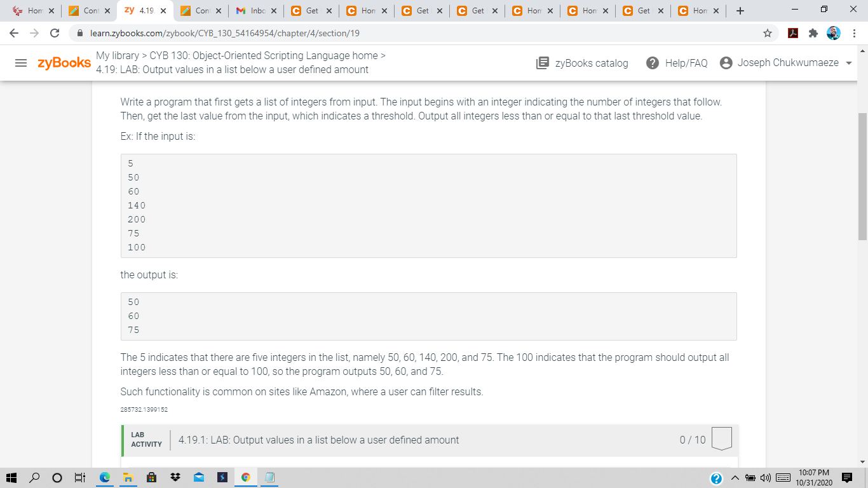868x488 pixels.
Task: Click the user profile avatar icon
Action: (x=726, y=62)
